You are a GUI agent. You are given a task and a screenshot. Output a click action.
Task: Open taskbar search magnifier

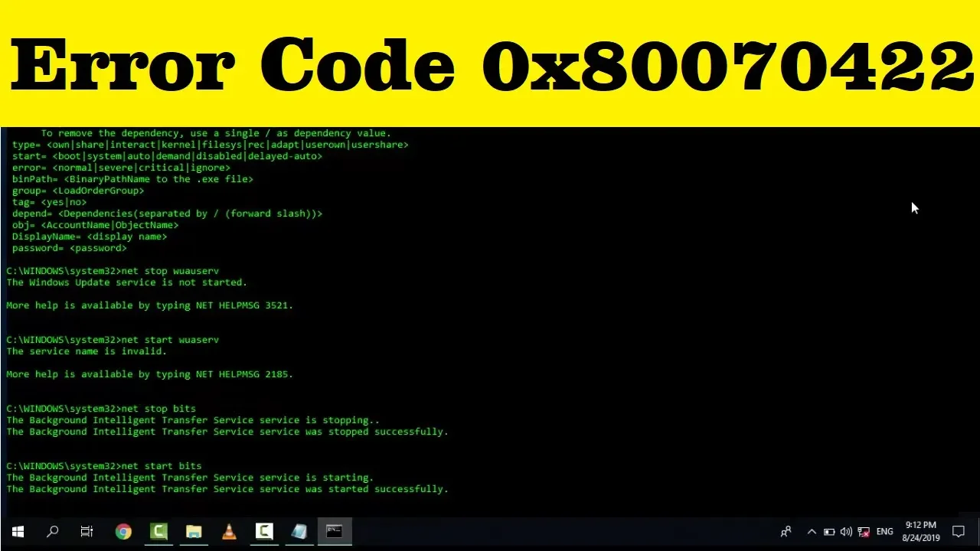pos(53,531)
